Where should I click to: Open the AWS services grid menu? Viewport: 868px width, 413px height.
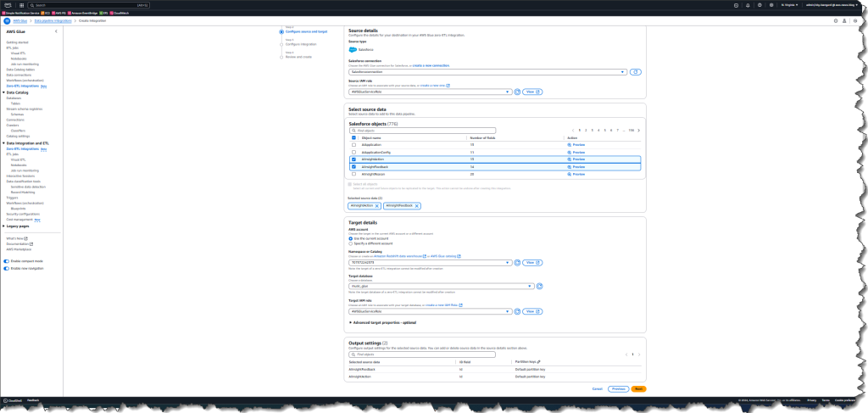21,5
